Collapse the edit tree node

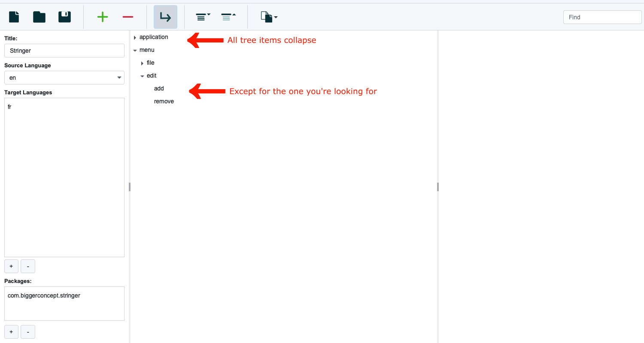tap(142, 76)
